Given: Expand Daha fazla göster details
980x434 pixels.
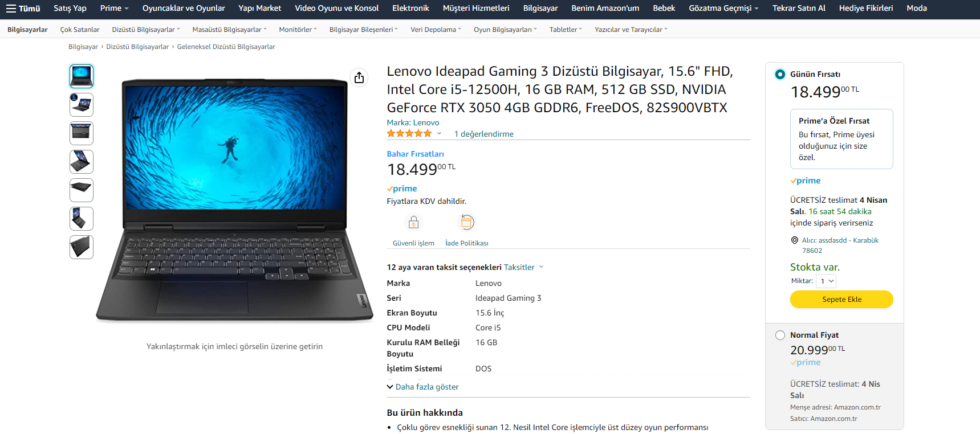Looking at the screenshot, I should coord(422,387).
